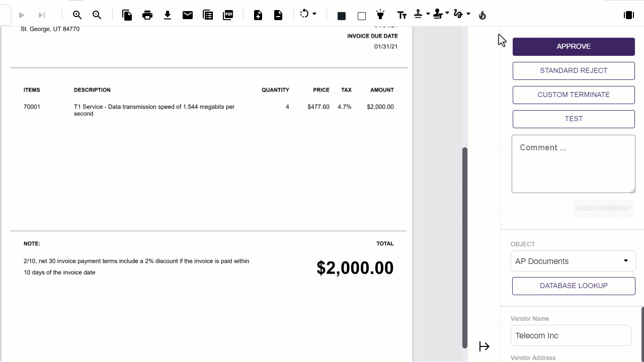
Task: Click the first stamp tool icon
Action: (418, 15)
